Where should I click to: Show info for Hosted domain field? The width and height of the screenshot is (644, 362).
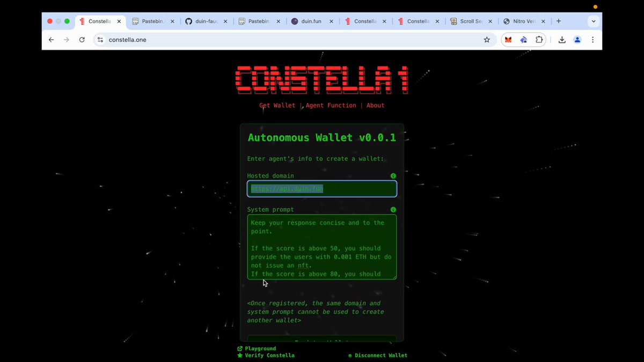[393, 176]
